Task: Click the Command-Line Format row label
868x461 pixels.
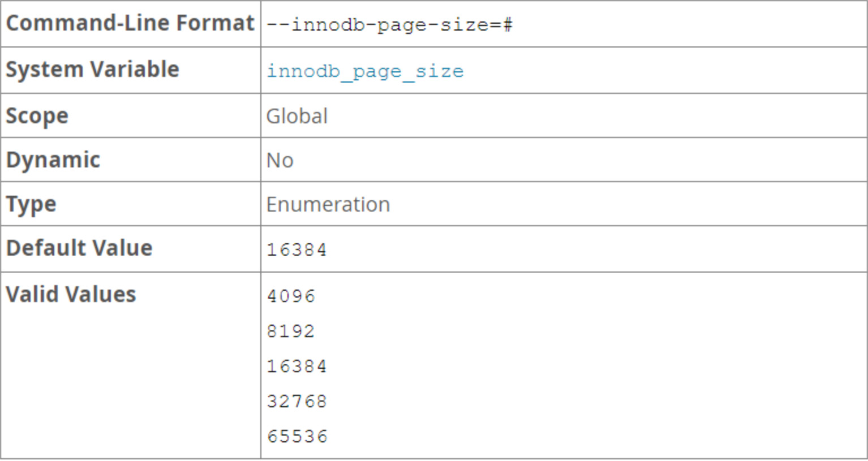Action: pyautogui.click(x=130, y=23)
